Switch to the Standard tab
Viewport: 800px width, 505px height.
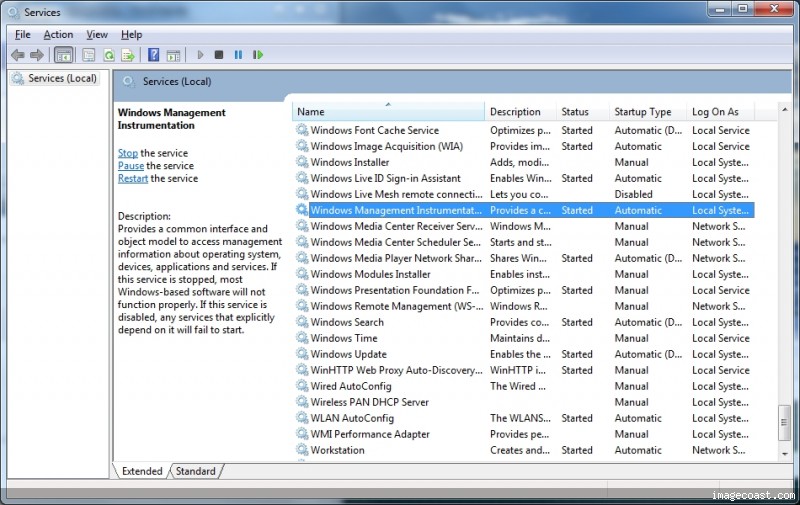coord(195,471)
